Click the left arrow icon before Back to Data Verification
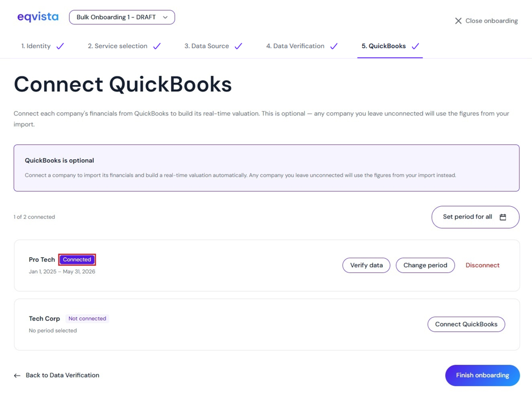This screenshot has width=532, height=401. (x=17, y=376)
